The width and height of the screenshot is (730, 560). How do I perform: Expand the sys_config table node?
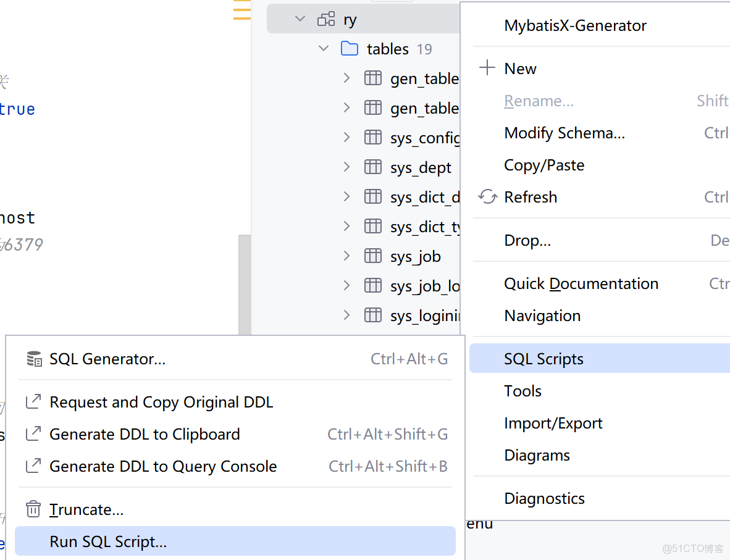point(346,137)
